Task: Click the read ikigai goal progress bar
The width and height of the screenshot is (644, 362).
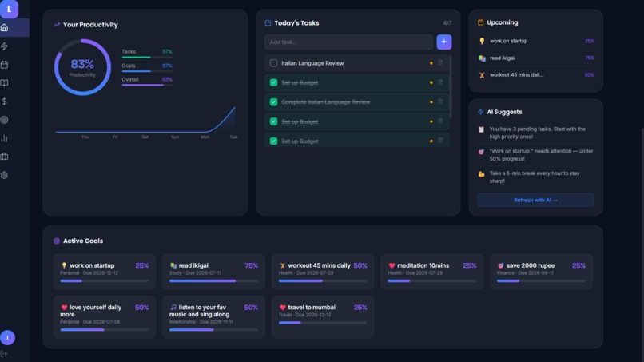Action: (213, 281)
